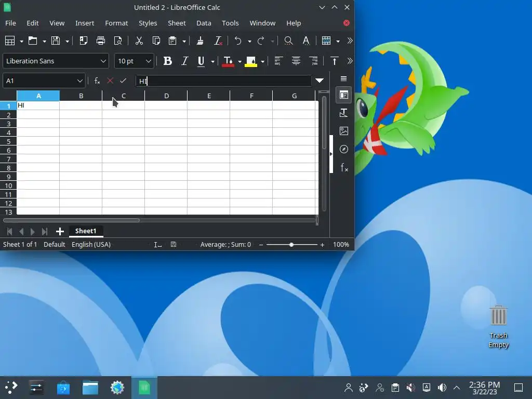Click the English (USA) language field
532x399 pixels.
pyautogui.click(x=91, y=245)
